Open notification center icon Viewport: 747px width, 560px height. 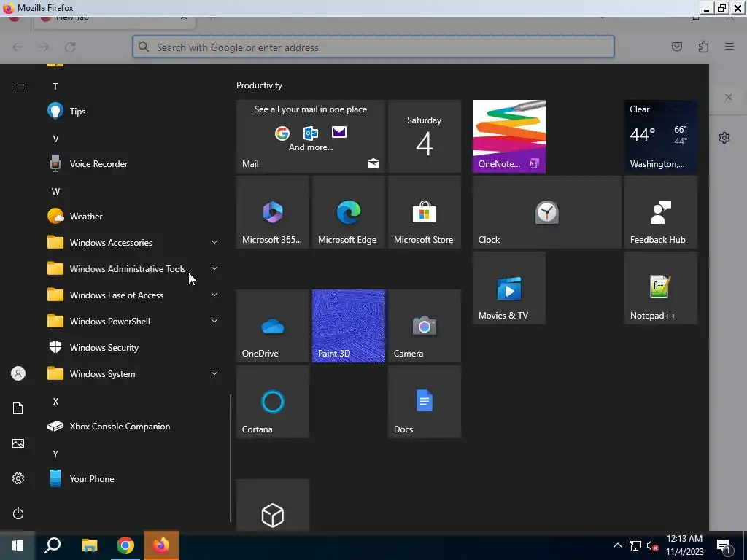point(724,546)
